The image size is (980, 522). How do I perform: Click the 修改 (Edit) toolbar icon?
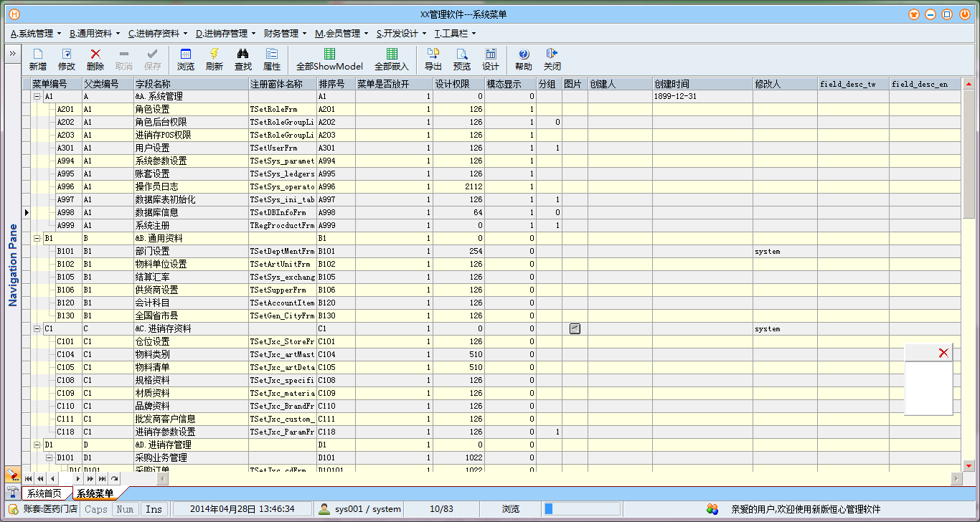click(67, 59)
